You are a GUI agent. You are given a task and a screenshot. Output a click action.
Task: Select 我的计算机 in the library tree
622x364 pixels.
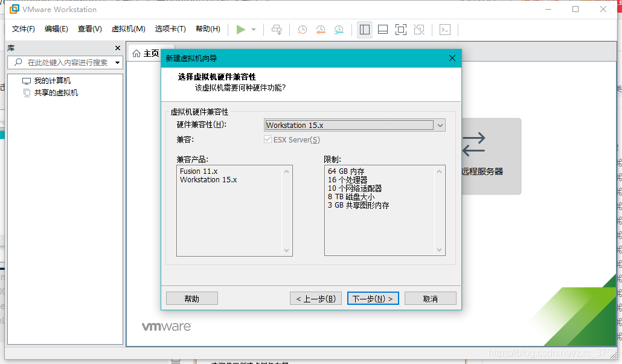(x=52, y=81)
